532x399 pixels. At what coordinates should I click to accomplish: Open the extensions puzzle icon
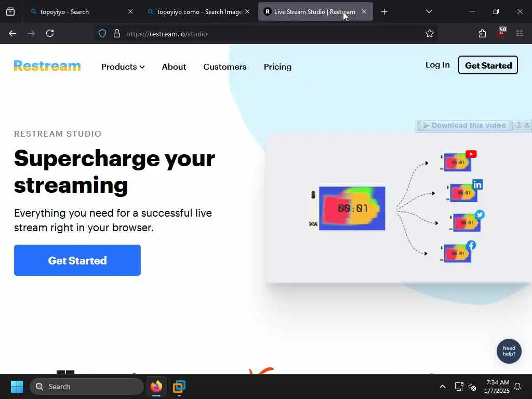click(x=482, y=34)
